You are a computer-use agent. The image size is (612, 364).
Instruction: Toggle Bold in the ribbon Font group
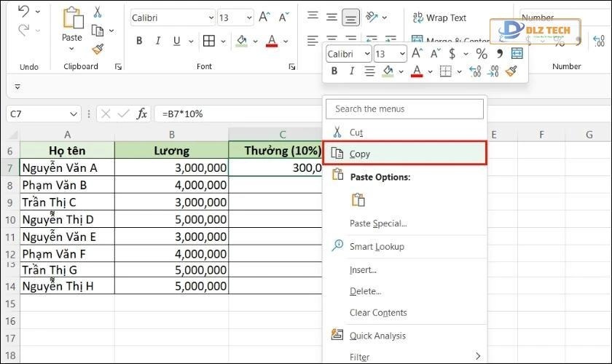(139, 41)
